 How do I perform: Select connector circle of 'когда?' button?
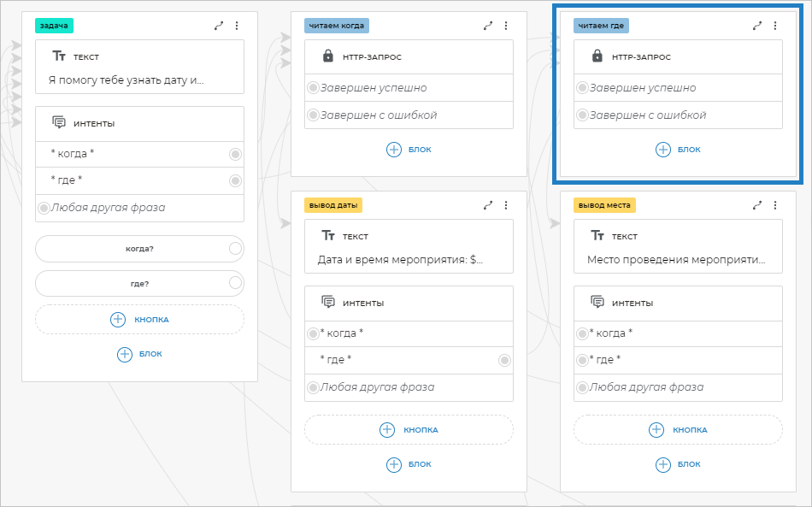point(235,249)
